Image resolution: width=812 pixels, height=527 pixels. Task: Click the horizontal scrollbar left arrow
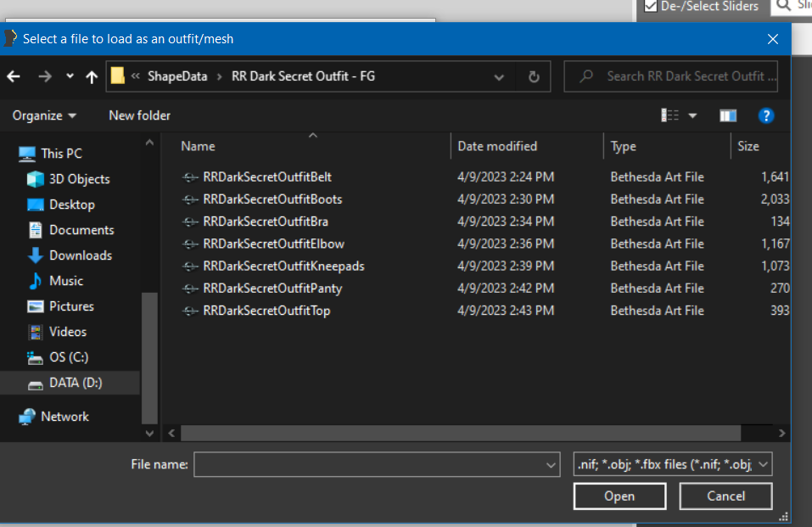click(172, 433)
